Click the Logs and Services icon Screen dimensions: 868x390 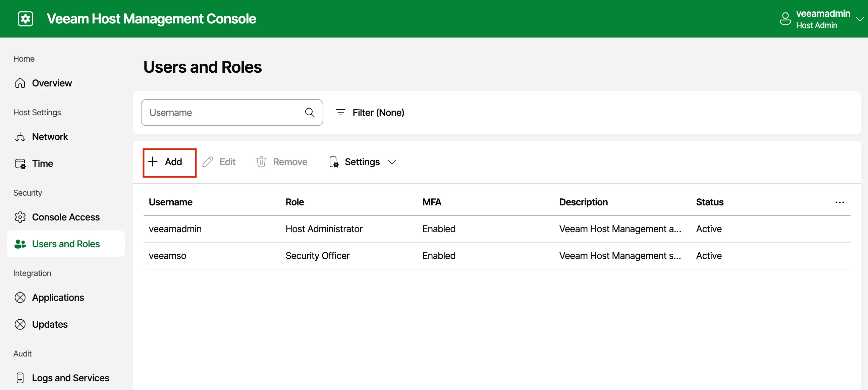[x=20, y=378]
